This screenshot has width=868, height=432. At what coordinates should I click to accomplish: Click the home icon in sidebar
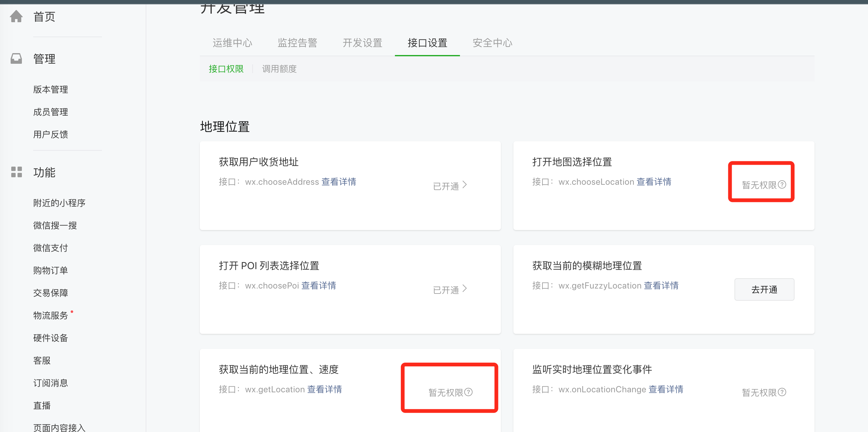tap(16, 16)
